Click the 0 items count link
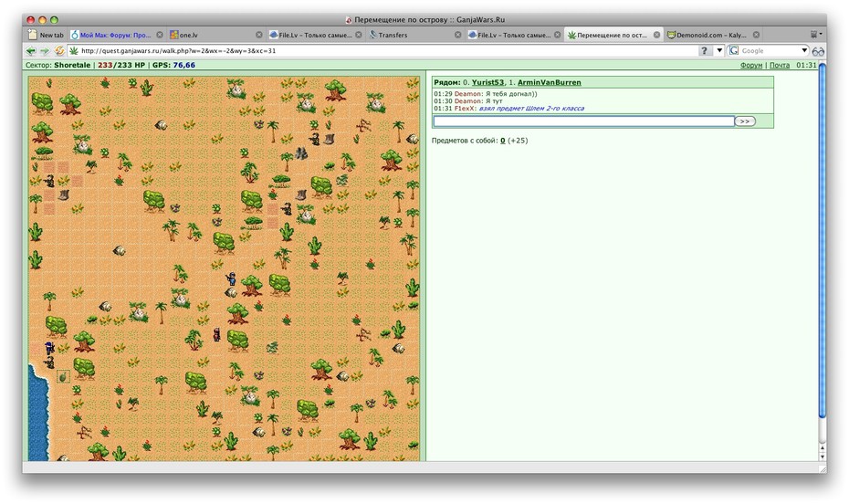 [x=502, y=141]
